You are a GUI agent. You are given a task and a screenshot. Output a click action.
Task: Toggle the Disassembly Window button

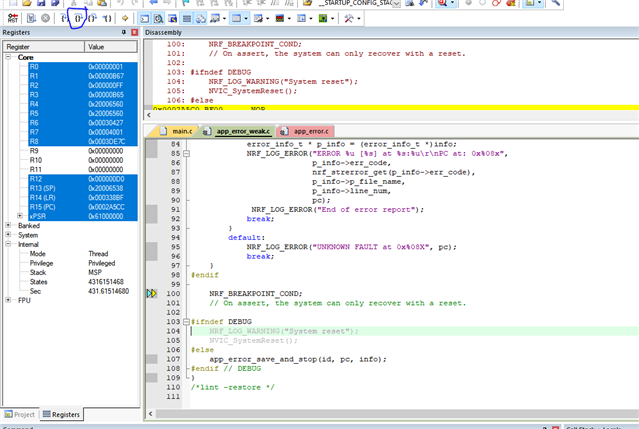pyautogui.click(x=159, y=18)
